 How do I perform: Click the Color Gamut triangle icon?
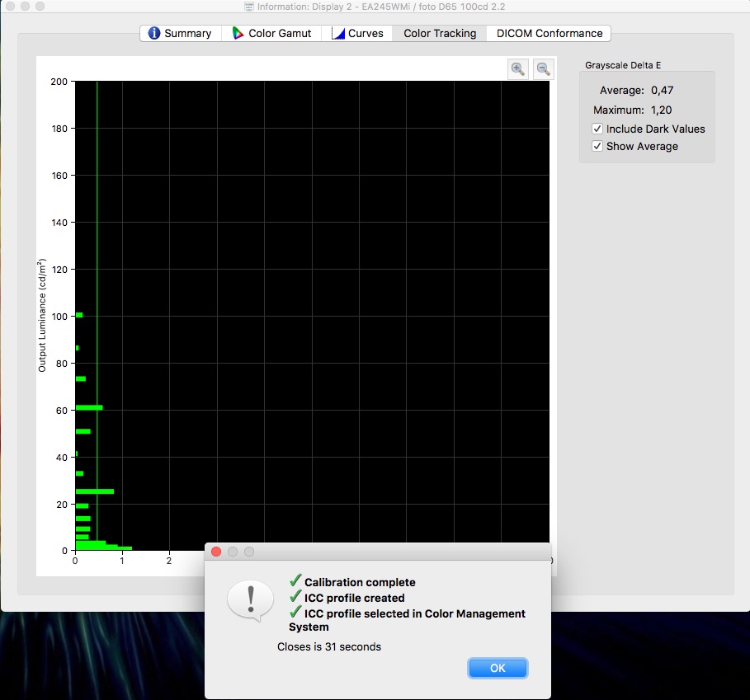238,34
